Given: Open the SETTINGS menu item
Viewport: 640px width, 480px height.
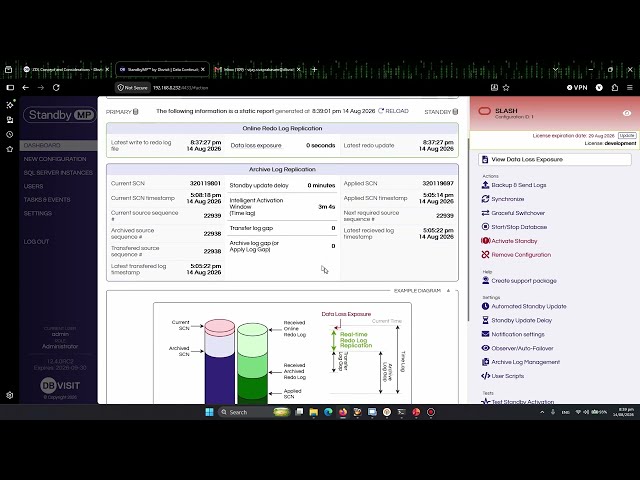Looking at the screenshot, I should click(38, 213).
